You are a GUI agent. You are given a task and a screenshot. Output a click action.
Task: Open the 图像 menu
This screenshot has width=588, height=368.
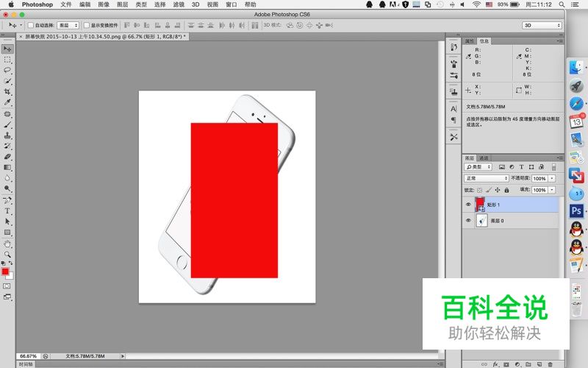pos(104,4)
